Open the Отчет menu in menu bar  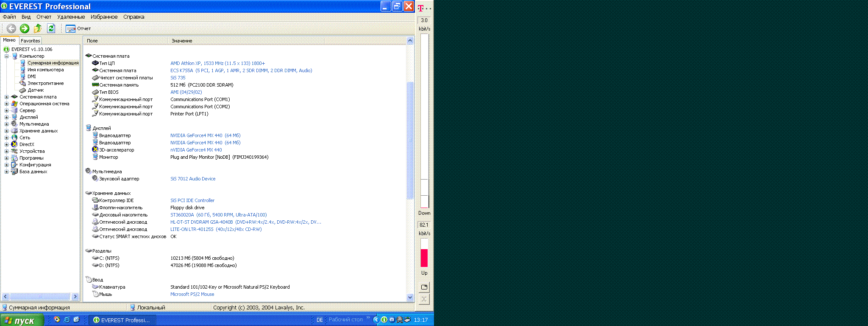pyautogui.click(x=44, y=17)
